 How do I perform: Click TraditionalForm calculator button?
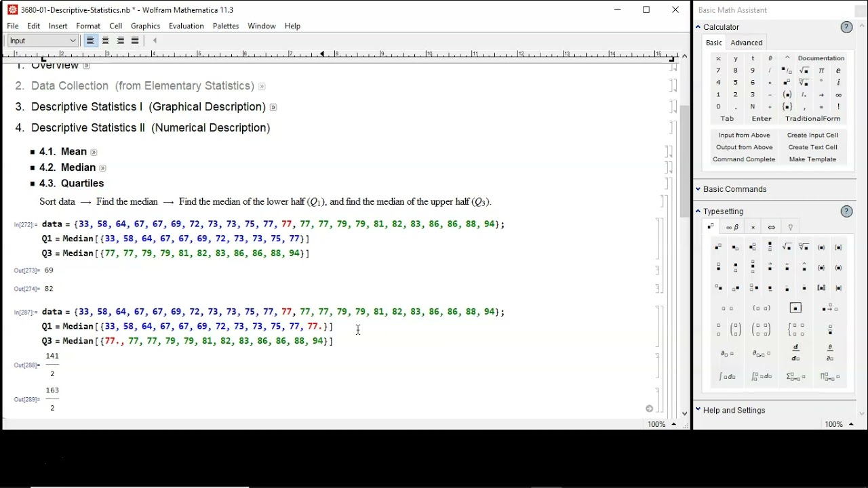[x=812, y=119]
